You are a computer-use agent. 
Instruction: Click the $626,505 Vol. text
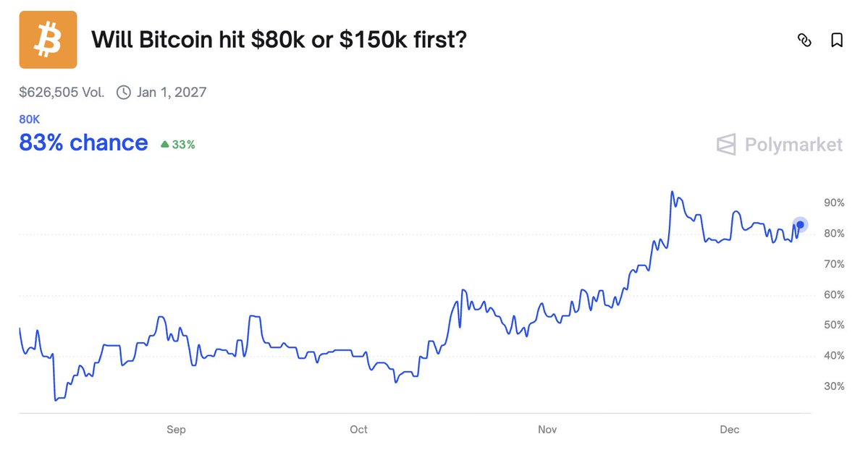coord(62,93)
